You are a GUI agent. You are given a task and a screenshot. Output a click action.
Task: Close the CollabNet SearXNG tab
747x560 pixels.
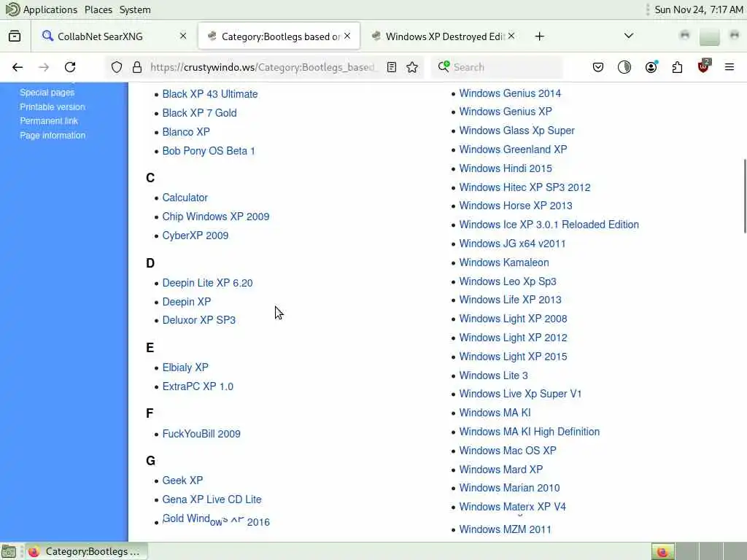pyautogui.click(x=183, y=36)
